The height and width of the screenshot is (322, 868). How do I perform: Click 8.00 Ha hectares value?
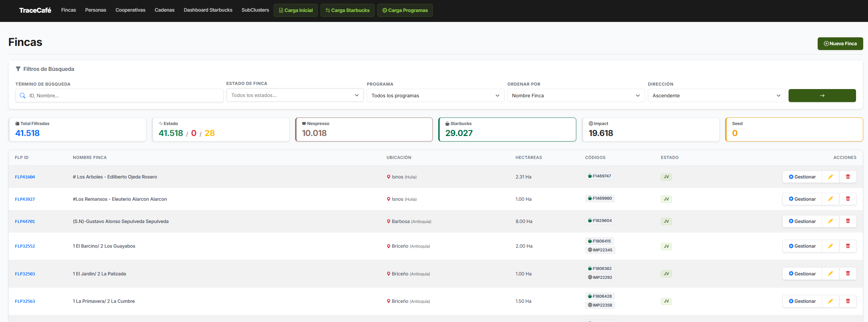click(x=524, y=221)
